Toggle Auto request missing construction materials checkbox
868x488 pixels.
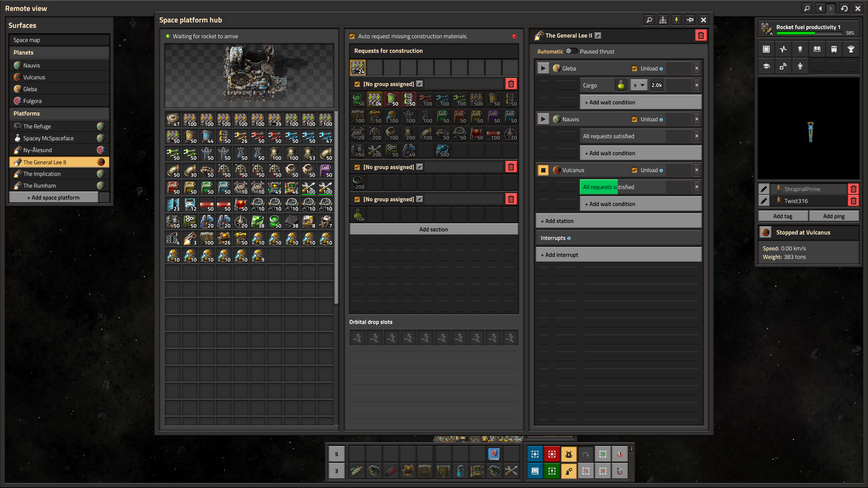[x=352, y=36]
